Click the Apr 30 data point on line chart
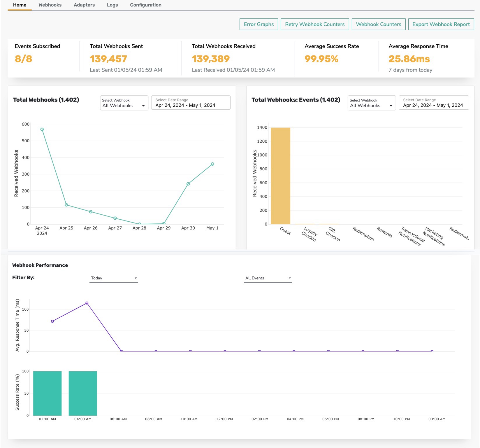The height and width of the screenshot is (448, 480). tap(188, 184)
